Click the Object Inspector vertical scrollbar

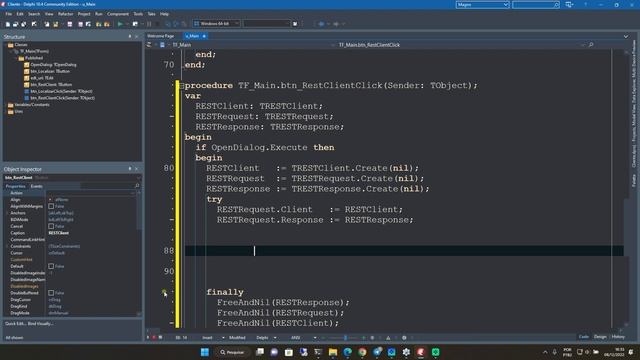pyautogui.click(x=139, y=253)
